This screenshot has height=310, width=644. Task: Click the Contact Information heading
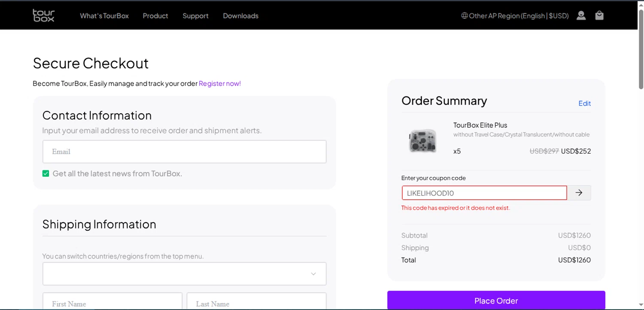(97, 115)
